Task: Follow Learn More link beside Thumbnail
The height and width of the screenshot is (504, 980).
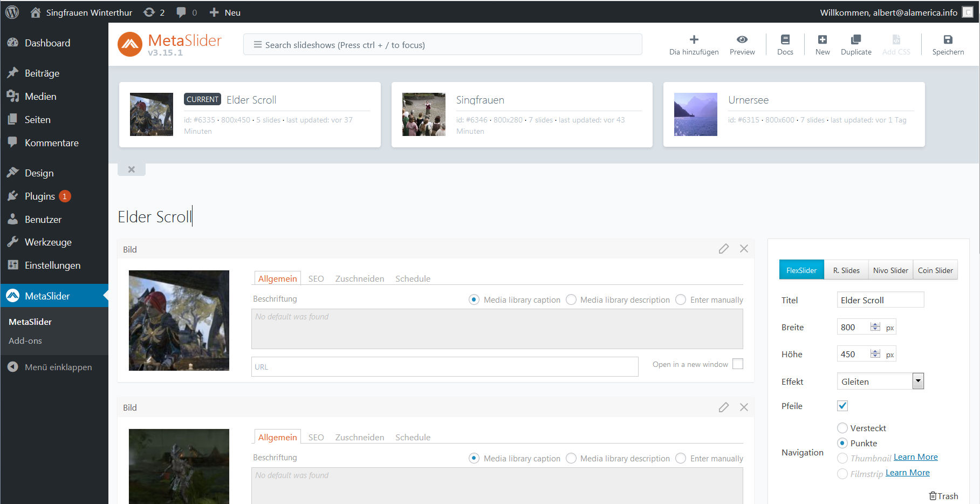Action: (x=915, y=457)
